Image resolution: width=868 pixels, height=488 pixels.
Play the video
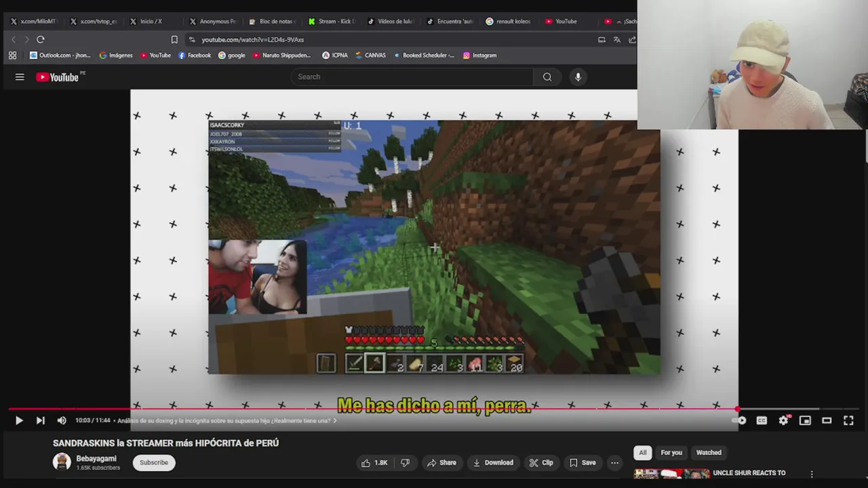coord(19,421)
